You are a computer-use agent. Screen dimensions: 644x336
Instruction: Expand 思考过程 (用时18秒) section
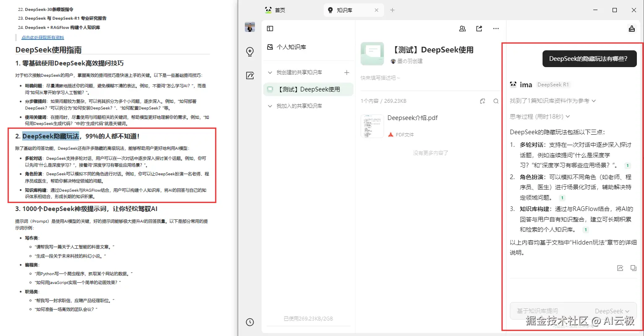540,117
